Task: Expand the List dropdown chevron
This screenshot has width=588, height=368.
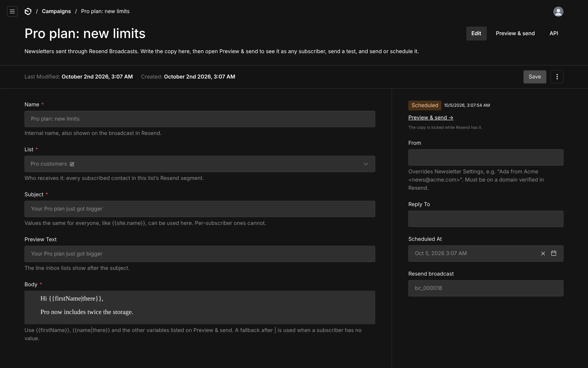Action: pyautogui.click(x=366, y=164)
